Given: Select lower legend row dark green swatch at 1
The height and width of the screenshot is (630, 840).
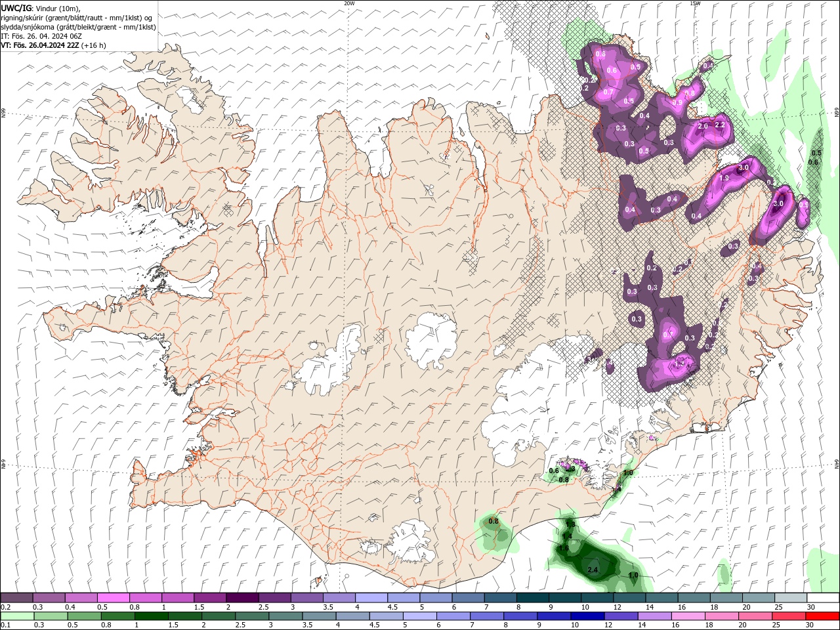Looking at the screenshot, I should click(151, 616).
